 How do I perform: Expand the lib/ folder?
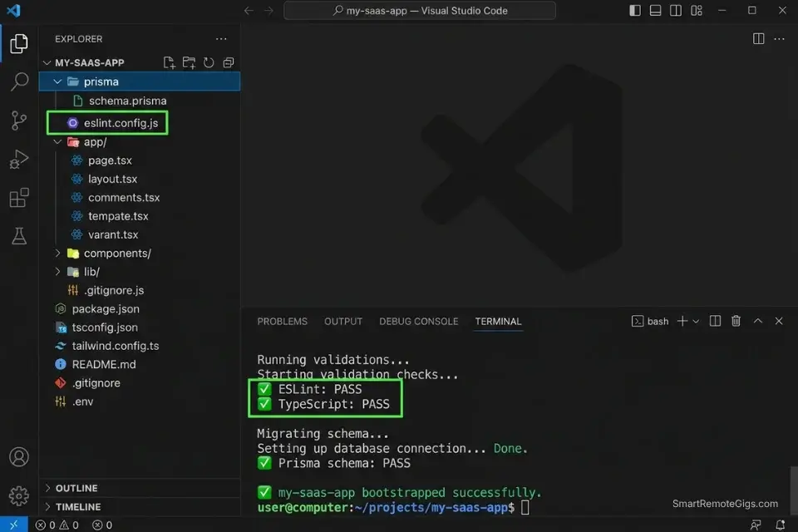coord(57,271)
